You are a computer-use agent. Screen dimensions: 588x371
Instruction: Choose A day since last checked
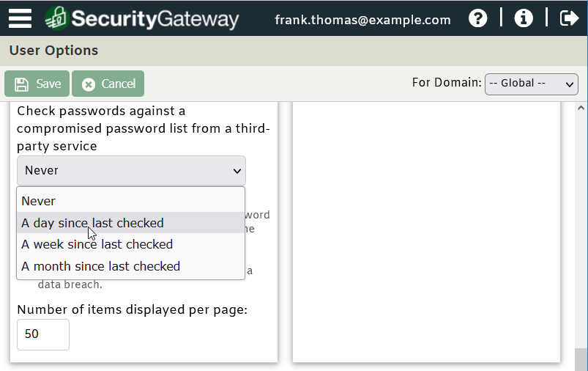point(131,223)
